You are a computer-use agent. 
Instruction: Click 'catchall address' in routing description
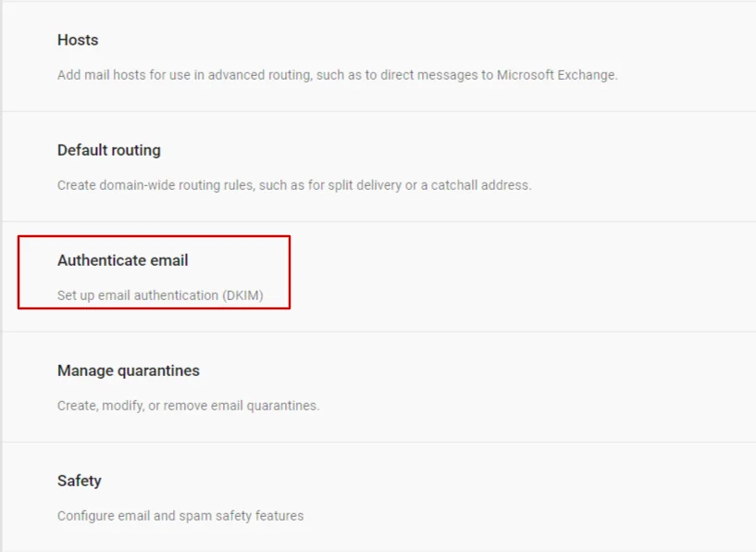click(x=480, y=185)
